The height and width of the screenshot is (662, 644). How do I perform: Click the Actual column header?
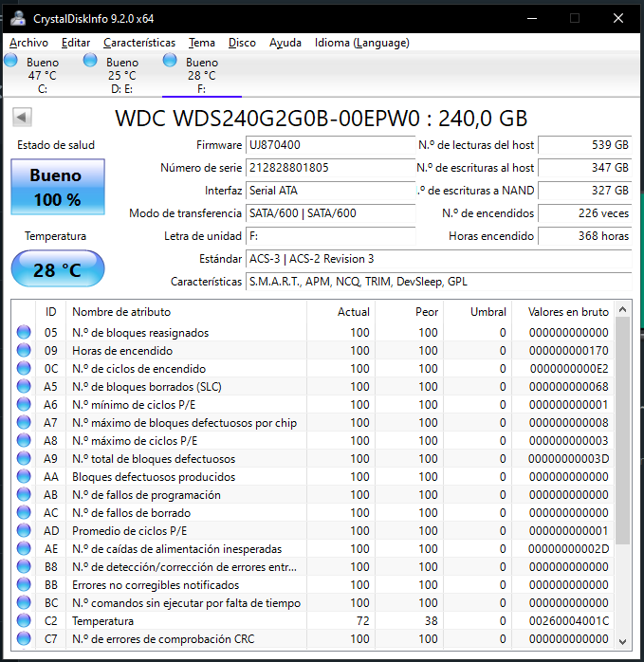[340, 312]
